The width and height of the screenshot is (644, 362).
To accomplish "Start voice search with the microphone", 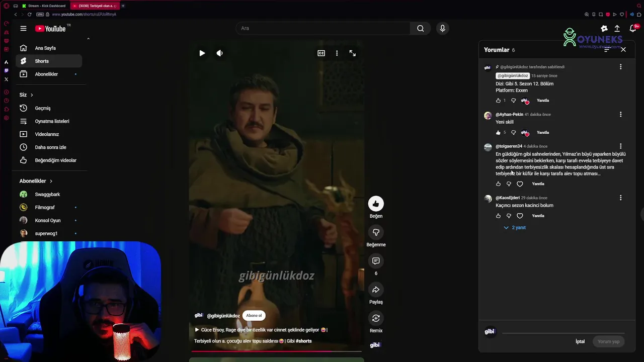I will [442, 28].
